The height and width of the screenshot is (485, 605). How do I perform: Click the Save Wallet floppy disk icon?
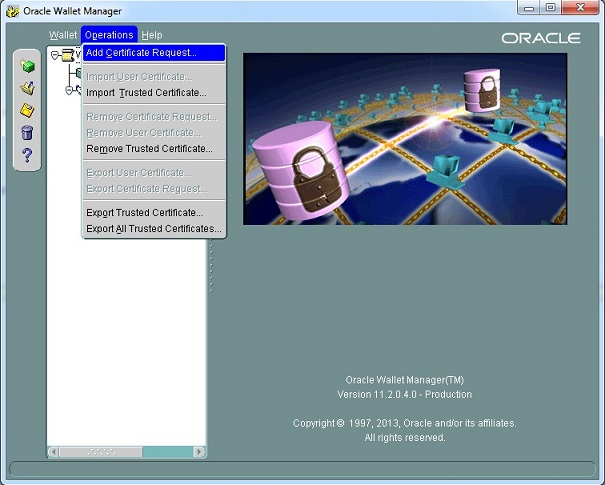coord(27,110)
